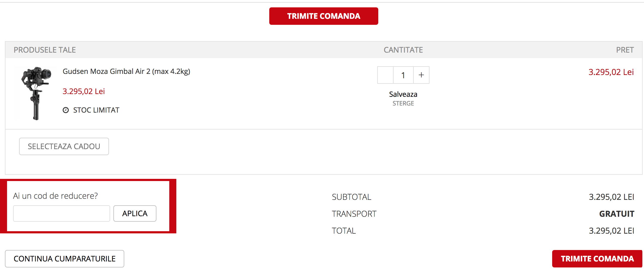Screen dimensions: 644x277
Task: Open the SELECTEAZA CADOU gift selector
Action: point(64,146)
